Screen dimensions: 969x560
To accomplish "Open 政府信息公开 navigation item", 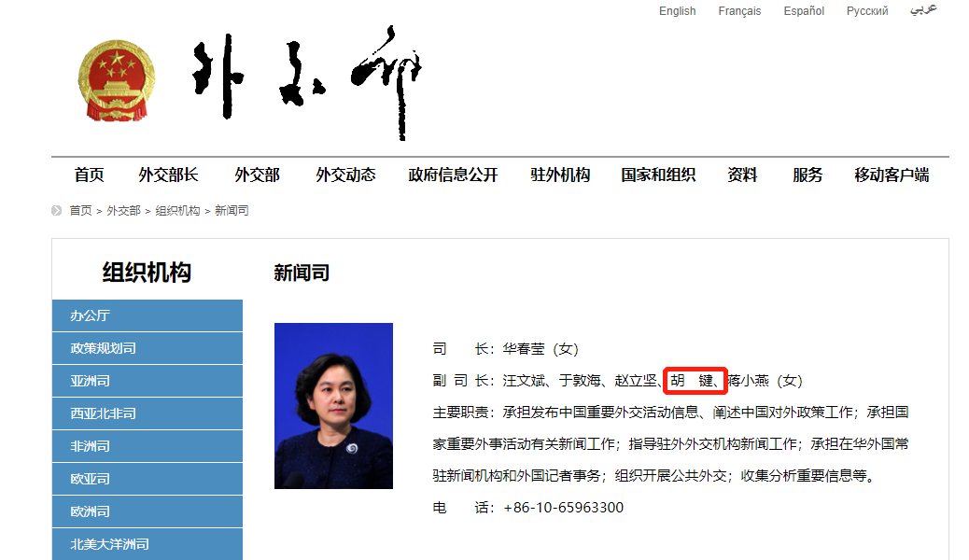I will click(x=453, y=175).
